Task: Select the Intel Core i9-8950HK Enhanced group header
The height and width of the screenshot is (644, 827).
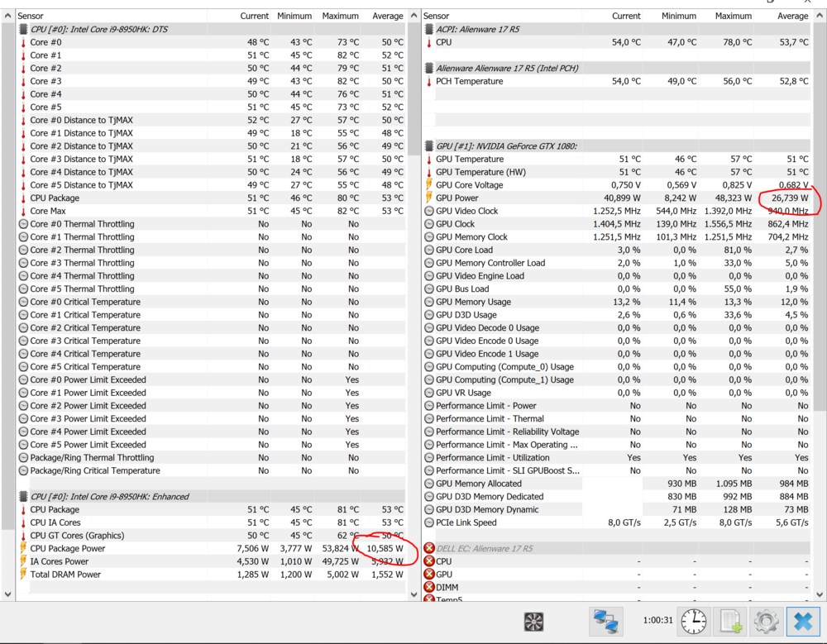Action: [109, 497]
